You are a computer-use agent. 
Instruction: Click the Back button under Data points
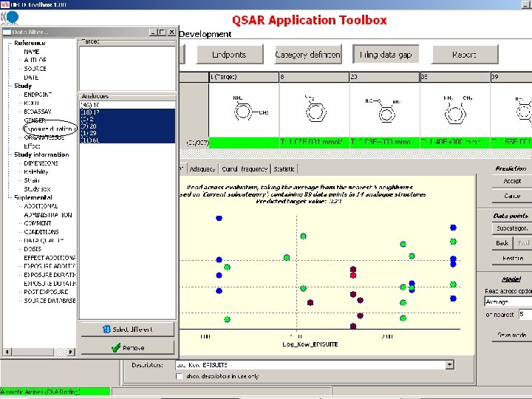(502, 243)
